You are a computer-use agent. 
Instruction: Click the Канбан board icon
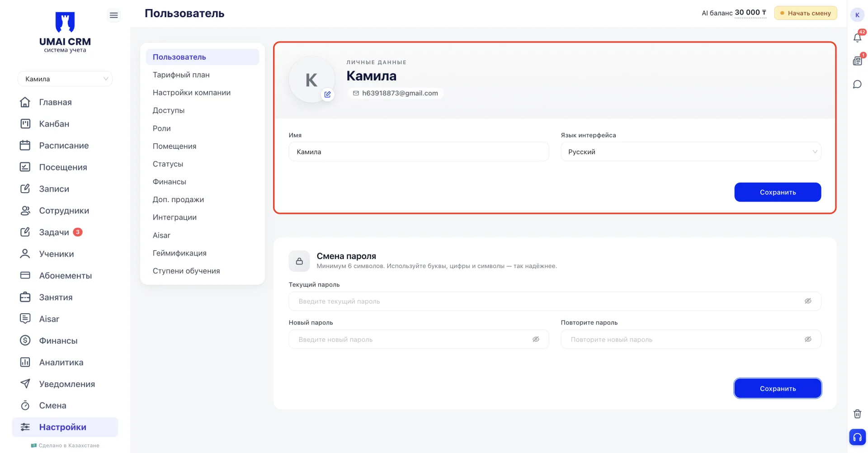[25, 124]
